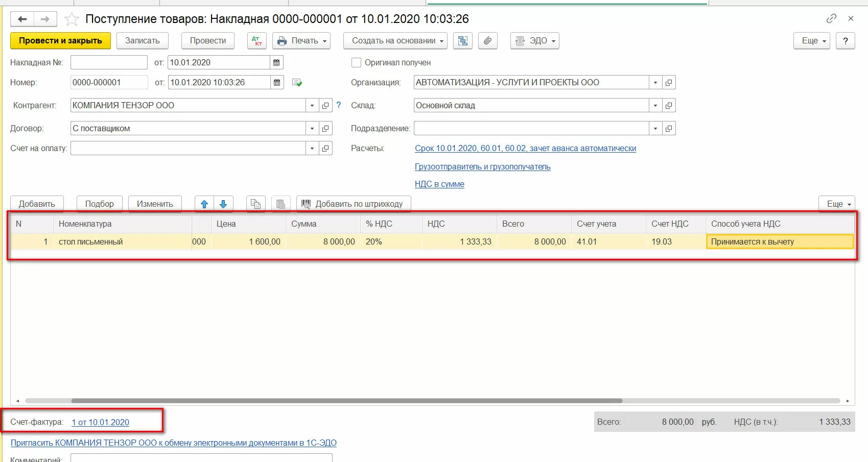Open Грузоотправитель и грузополучатель link
Screen dimensions: 868x462
click(483, 166)
